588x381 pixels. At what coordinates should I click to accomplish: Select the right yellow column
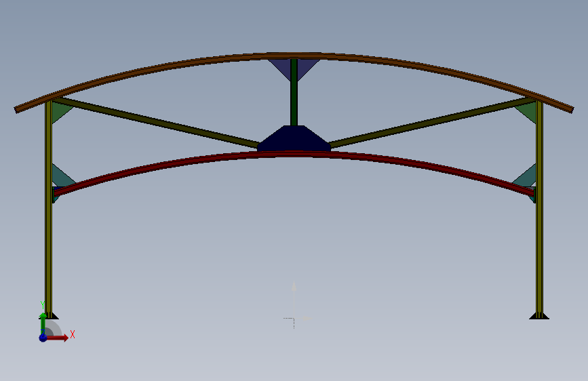[x=539, y=209]
